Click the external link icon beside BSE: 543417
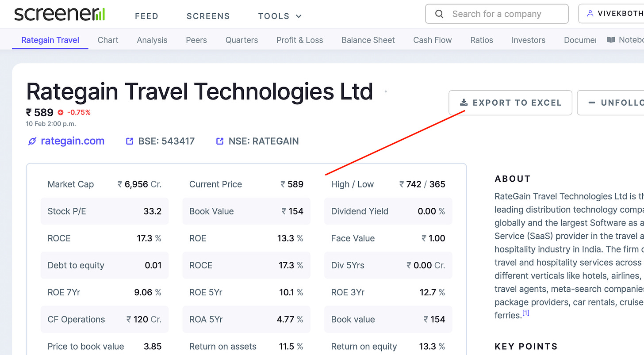This screenshot has height=355, width=644. [130, 141]
